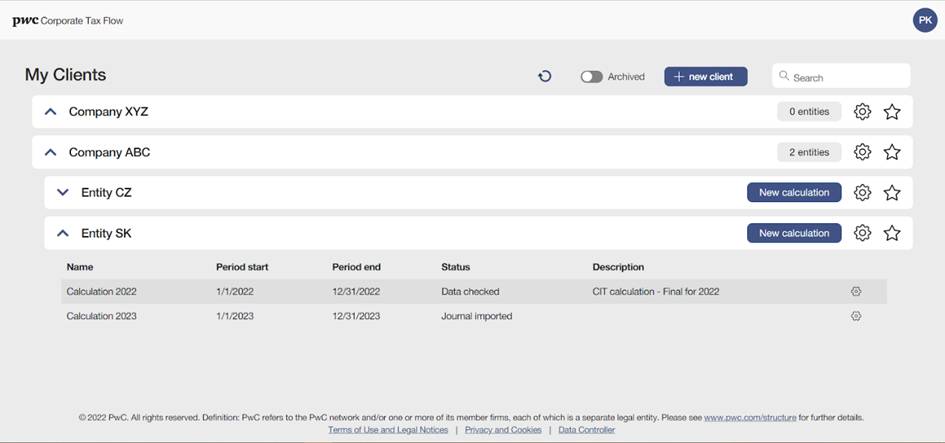Star Entity SK as favorite
The height and width of the screenshot is (443, 945).
pyautogui.click(x=892, y=233)
